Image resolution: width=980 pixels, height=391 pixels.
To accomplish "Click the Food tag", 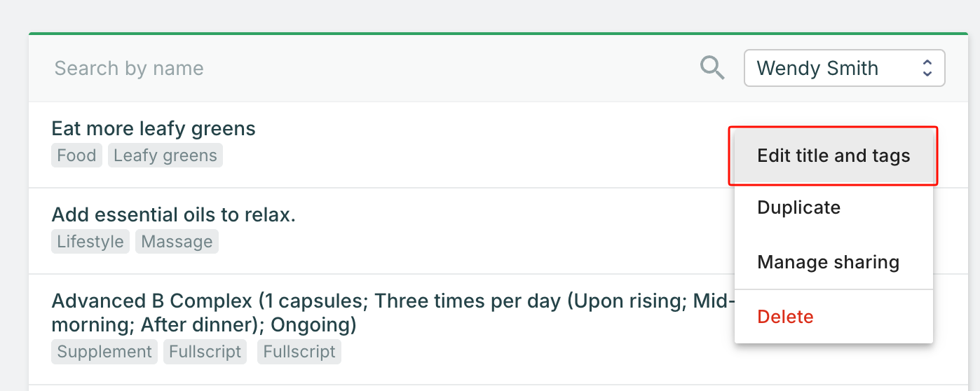I will coord(76,156).
